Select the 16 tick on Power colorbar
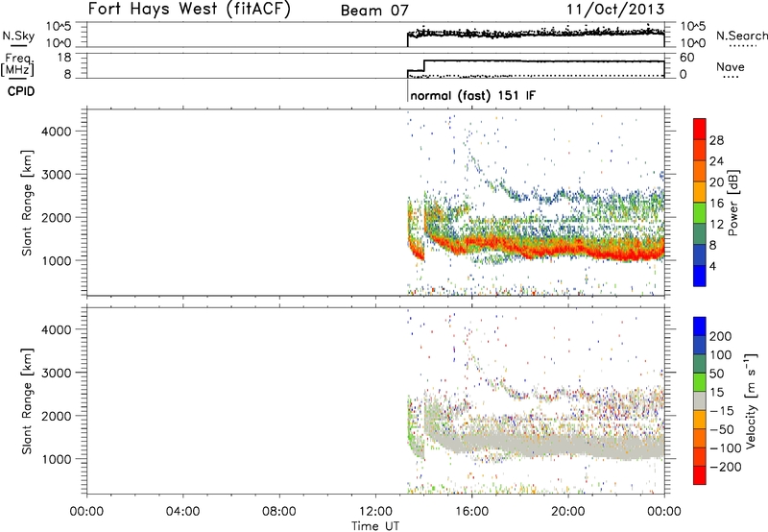Viewport: 768px width, 532px height. pyautogui.click(x=716, y=204)
